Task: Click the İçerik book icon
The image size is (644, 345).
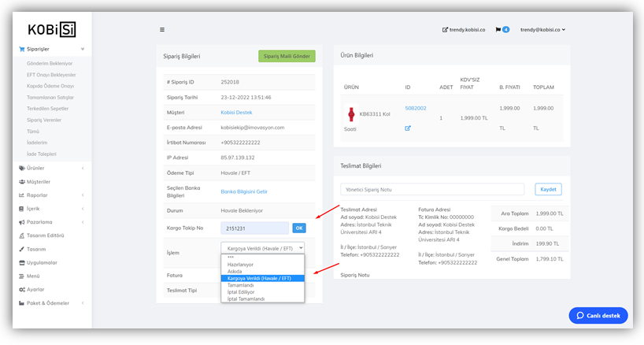Action: click(x=22, y=209)
